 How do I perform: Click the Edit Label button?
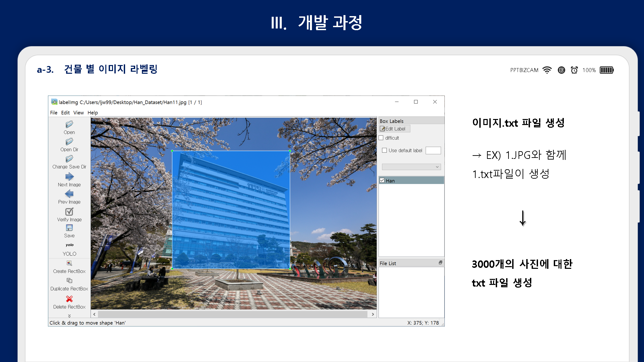click(x=394, y=129)
